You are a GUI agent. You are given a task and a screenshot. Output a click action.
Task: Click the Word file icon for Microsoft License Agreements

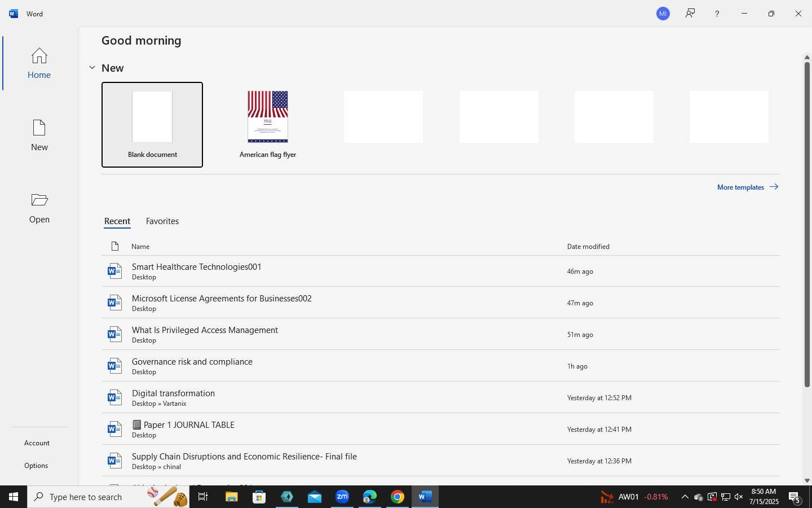pyautogui.click(x=114, y=303)
